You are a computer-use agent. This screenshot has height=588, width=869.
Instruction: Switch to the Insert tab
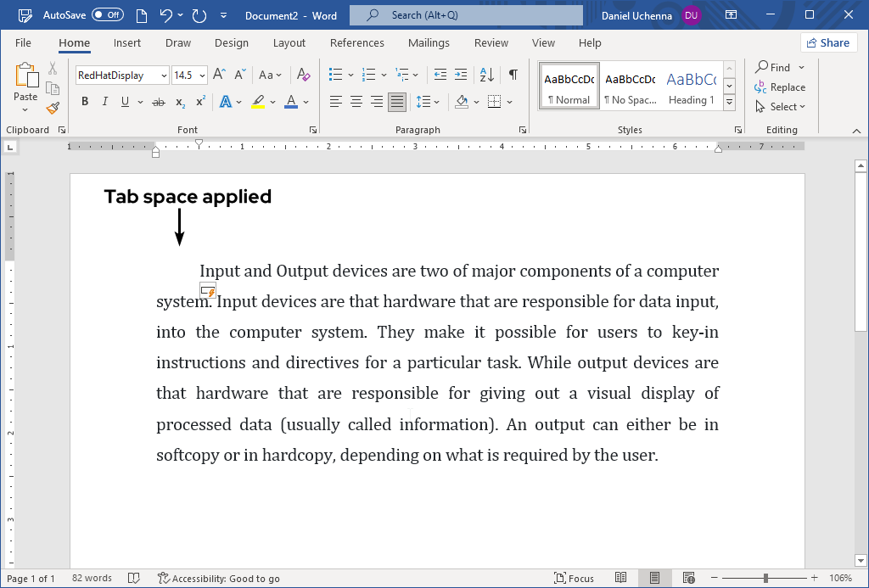(x=127, y=42)
